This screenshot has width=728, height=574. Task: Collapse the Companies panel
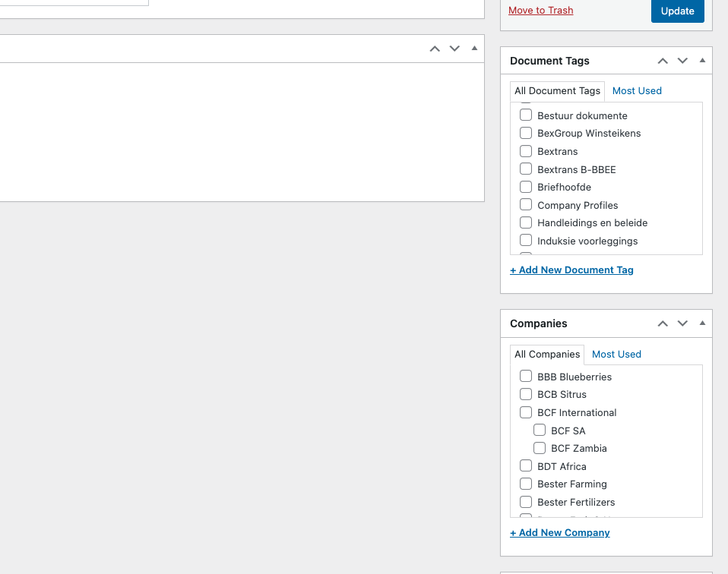702,323
